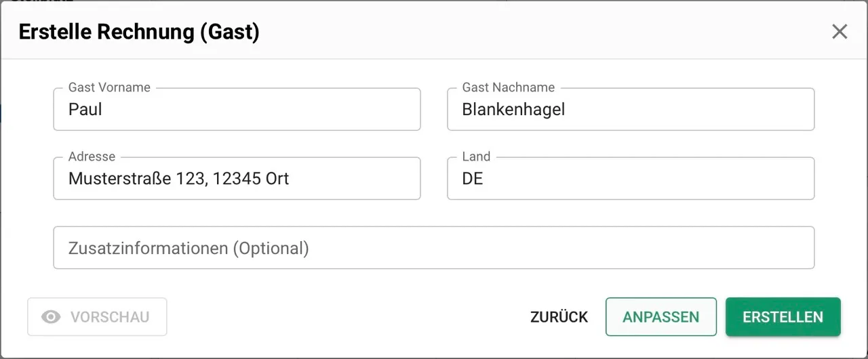Focus the Zusatzinformationen (Optional) field

click(434, 248)
